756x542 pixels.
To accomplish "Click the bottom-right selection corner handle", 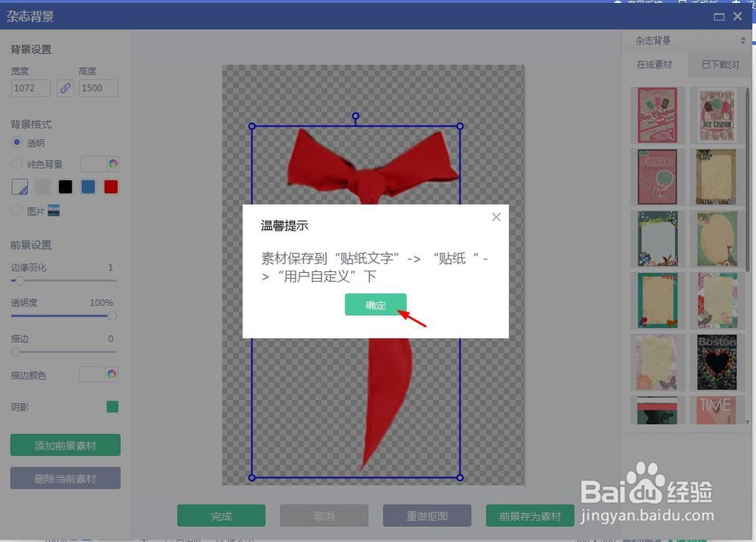I will [x=460, y=478].
